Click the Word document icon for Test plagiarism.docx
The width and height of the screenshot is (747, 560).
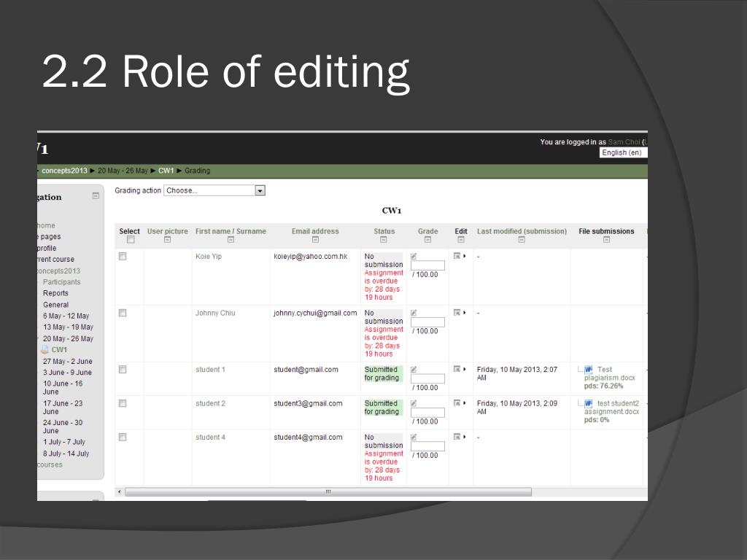pyautogui.click(x=589, y=370)
